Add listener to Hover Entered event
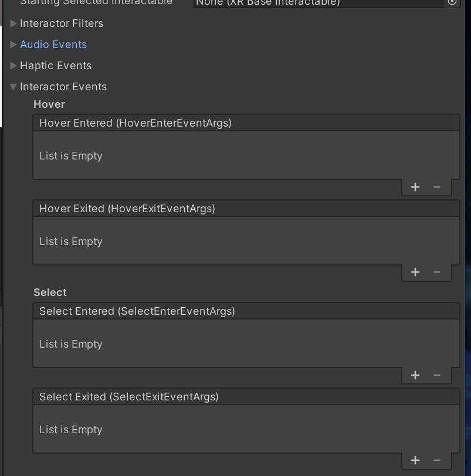This screenshot has height=476, width=471. point(415,187)
